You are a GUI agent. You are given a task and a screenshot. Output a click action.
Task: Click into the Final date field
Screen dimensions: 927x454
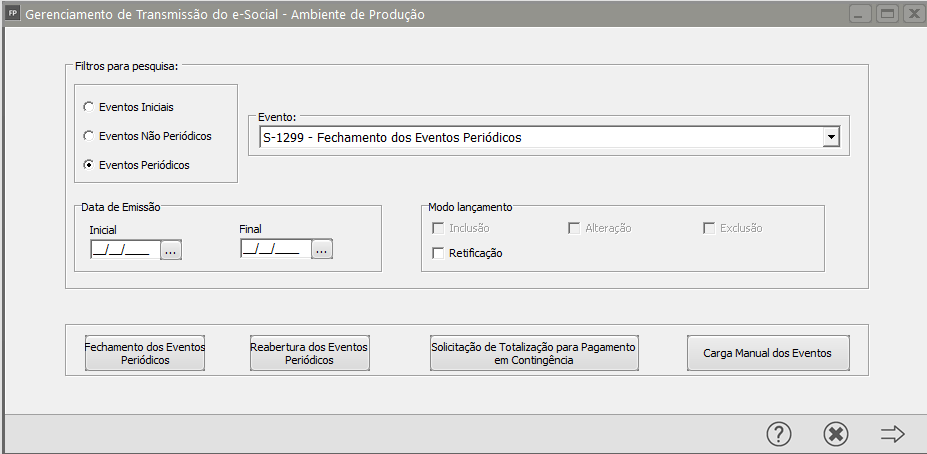[272, 251]
